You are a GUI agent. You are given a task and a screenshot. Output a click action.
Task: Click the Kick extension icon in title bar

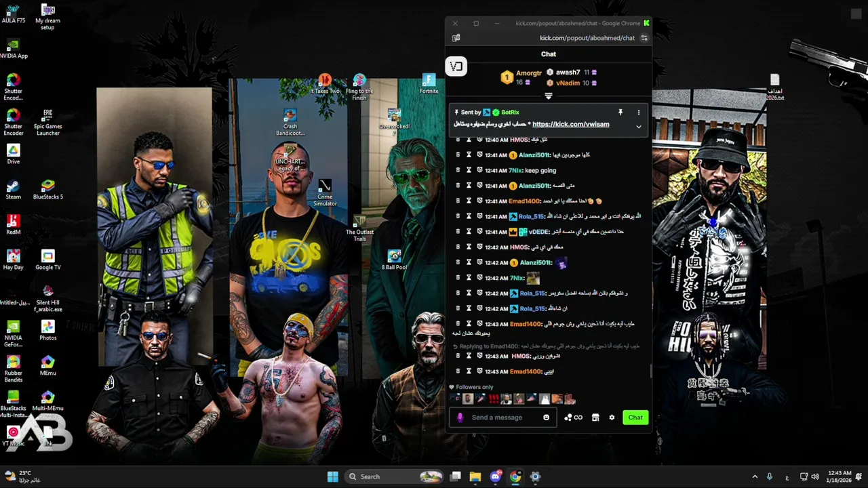click(646, 23)
